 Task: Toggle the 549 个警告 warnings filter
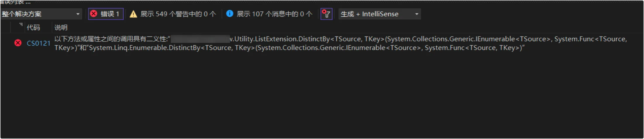(173, 14)
